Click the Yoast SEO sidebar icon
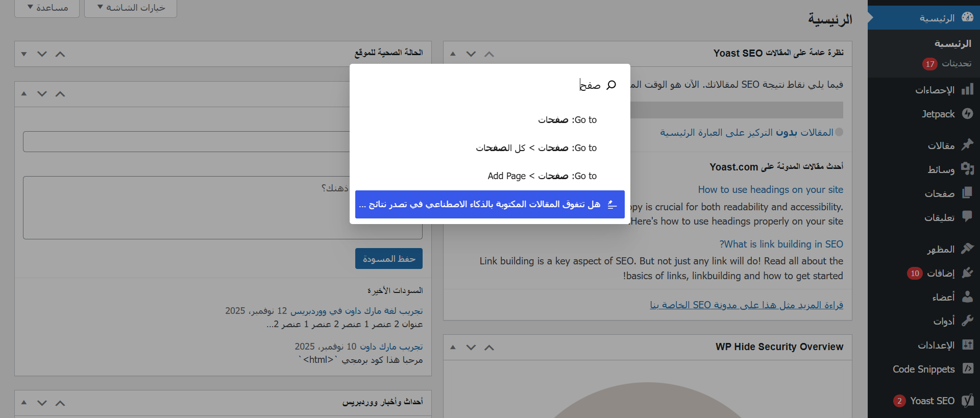980x418 pixels. tap(967, 401)
